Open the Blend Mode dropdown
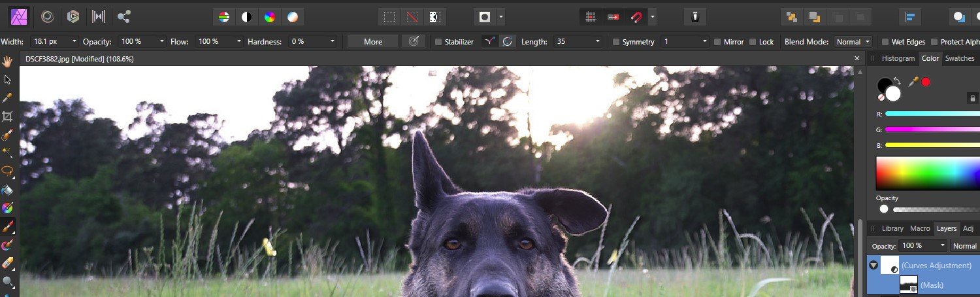The image size is (980, 297). [x=853, y=42]
